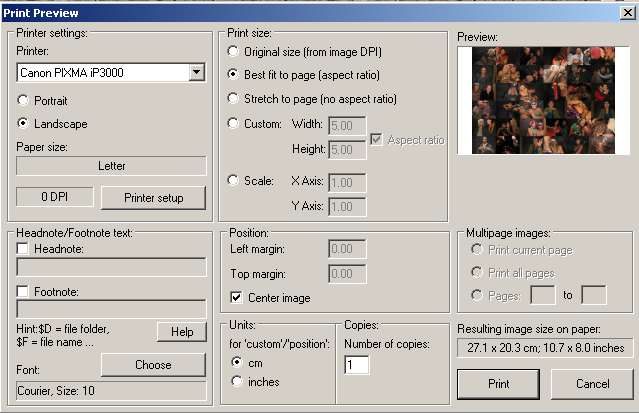Image resolution: width=639 pixels, height=413 pixels.
Task: Select Portrait orientation
Action: pos(25,100)
